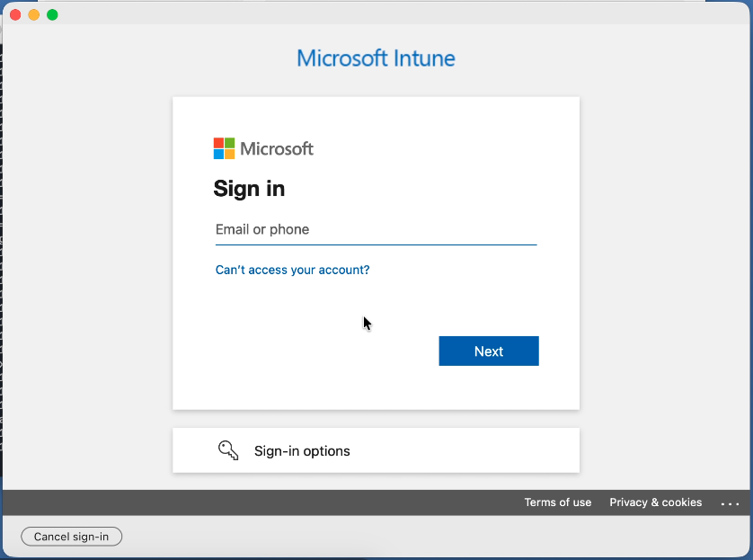Click the key icon beside Sign-in options
Viewport: 753px width, 560px height.
[228, 449]
